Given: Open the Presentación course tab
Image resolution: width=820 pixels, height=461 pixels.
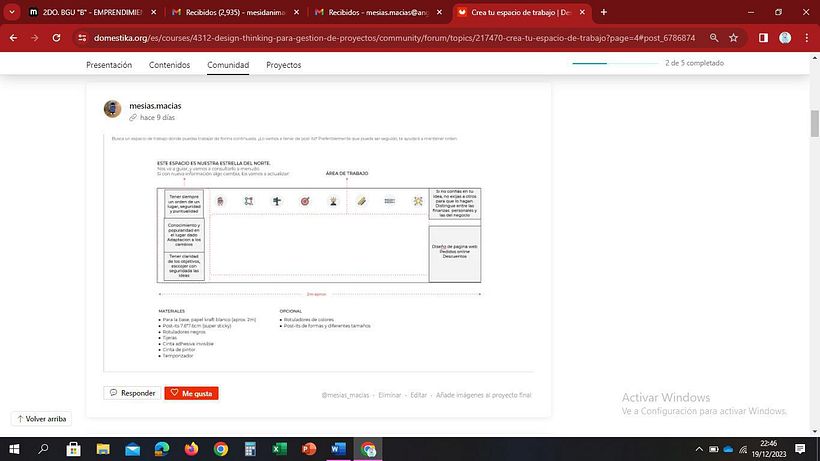Looking at the screenshot, I should (x=109, y=65).
